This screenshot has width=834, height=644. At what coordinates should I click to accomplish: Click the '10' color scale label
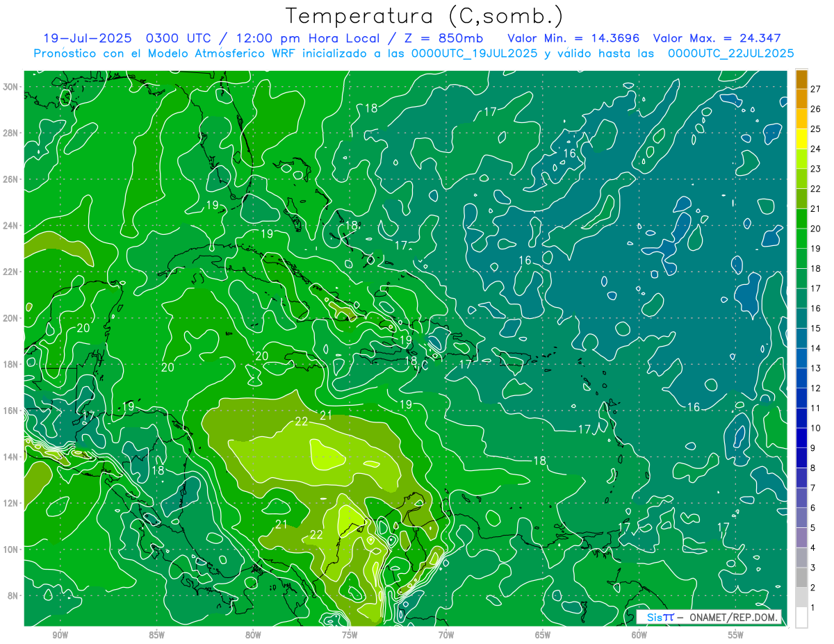coord(816,428)
